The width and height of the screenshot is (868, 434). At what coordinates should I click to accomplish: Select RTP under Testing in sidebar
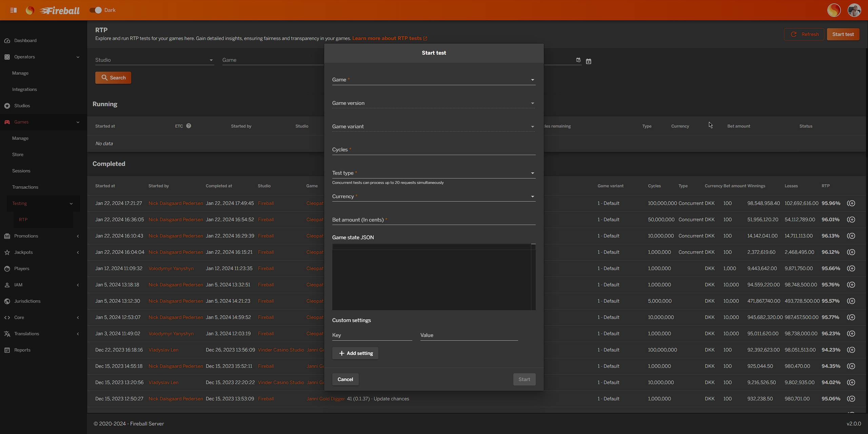click(23, 220)
